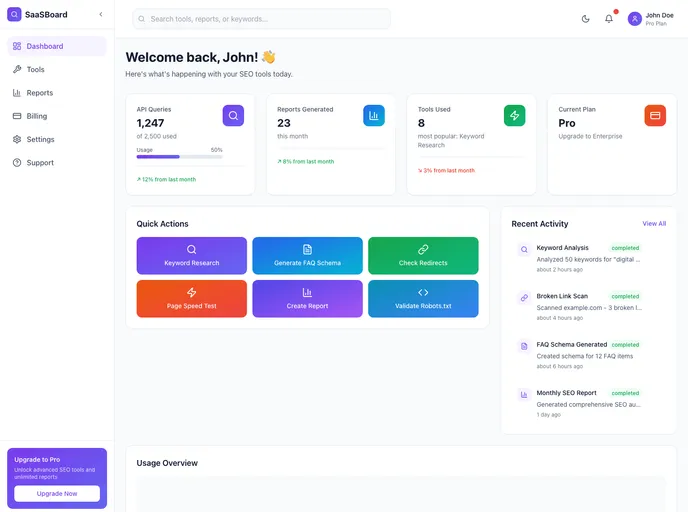Open the Dashboard menu item
The height and width of the screenshot is (512, 688).
click(57, 46)
